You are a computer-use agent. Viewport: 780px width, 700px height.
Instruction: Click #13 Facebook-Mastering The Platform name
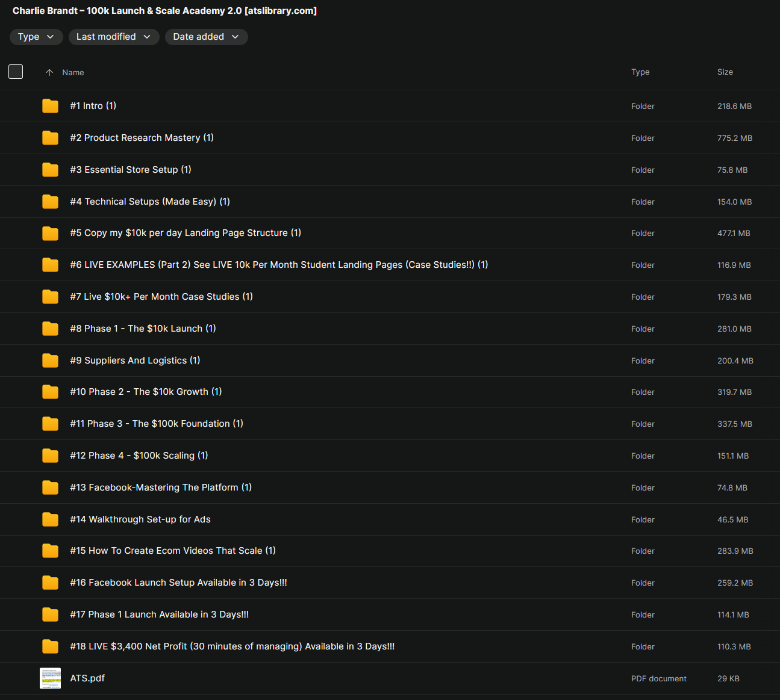pyautogui.click(x=161, y=488)
